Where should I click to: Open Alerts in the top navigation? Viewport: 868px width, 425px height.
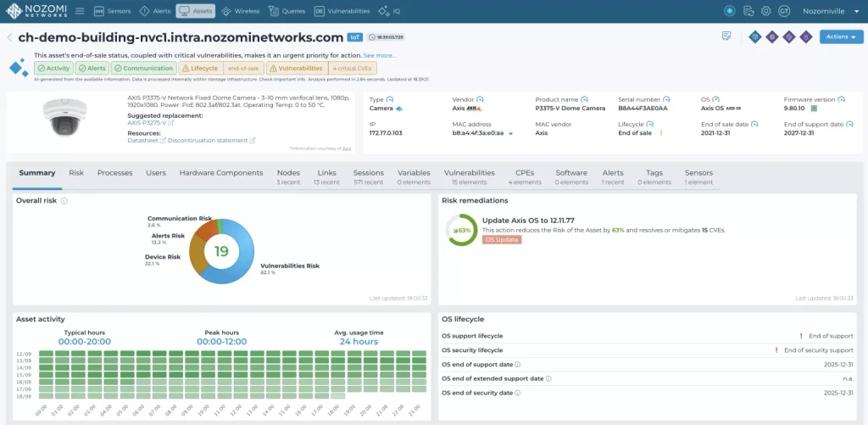coord(155,11)
